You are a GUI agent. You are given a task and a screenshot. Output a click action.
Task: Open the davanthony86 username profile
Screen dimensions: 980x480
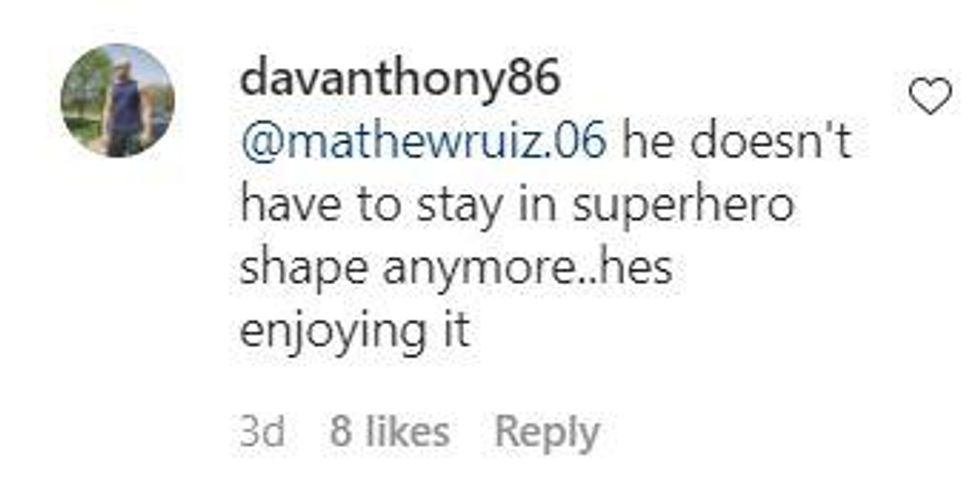pyautogui.click(x=399, y=82)
